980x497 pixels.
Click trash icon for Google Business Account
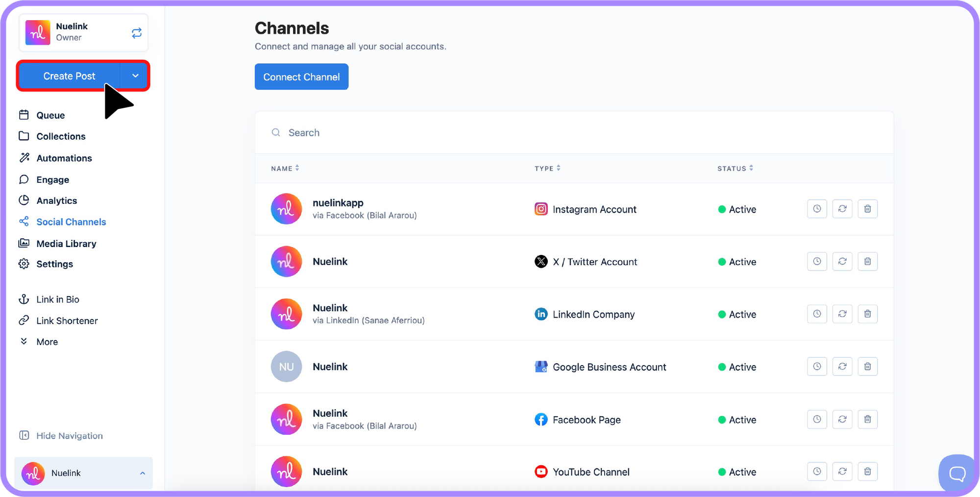click(x=867, y=366)
